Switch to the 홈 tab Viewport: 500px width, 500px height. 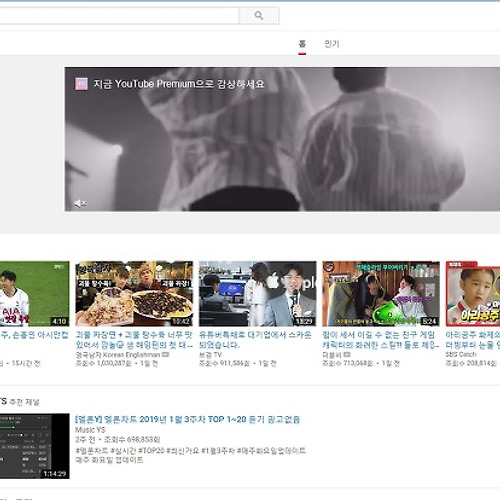(302, 44)
